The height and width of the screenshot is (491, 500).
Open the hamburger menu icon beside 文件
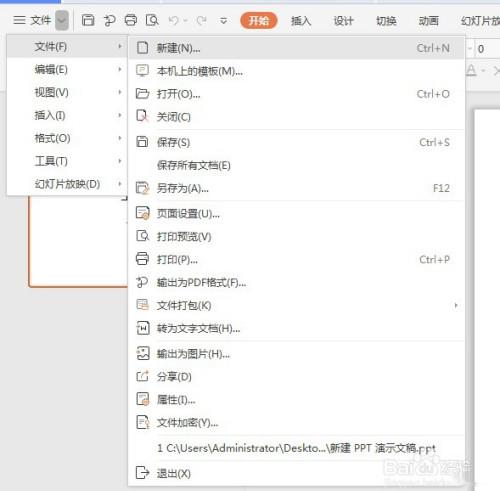[x=19, y=20]
